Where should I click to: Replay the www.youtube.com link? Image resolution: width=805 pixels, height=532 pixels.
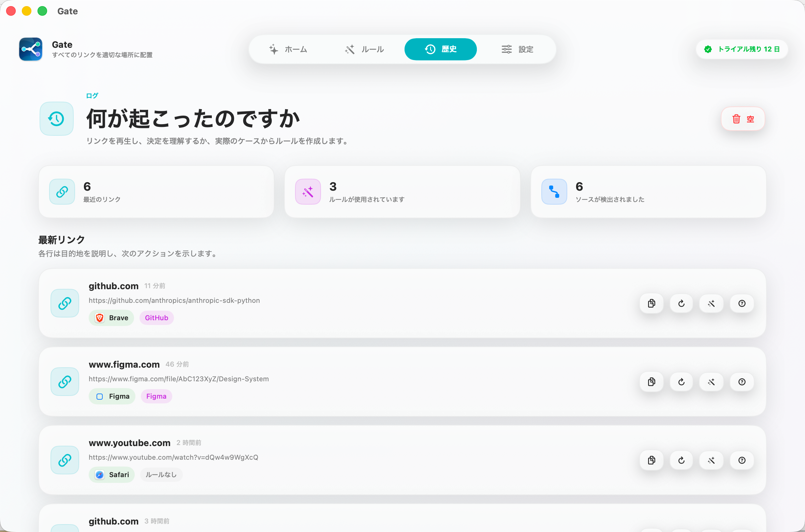[x=682, y=460]
